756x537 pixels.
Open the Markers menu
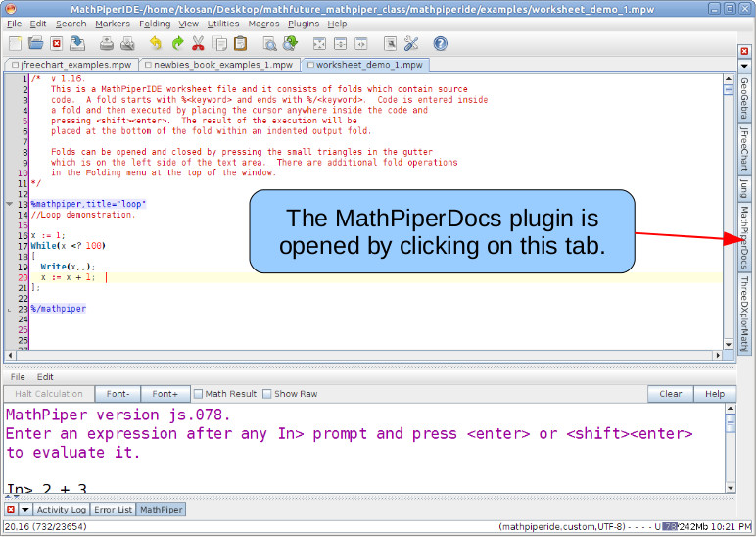coord(113,24)
